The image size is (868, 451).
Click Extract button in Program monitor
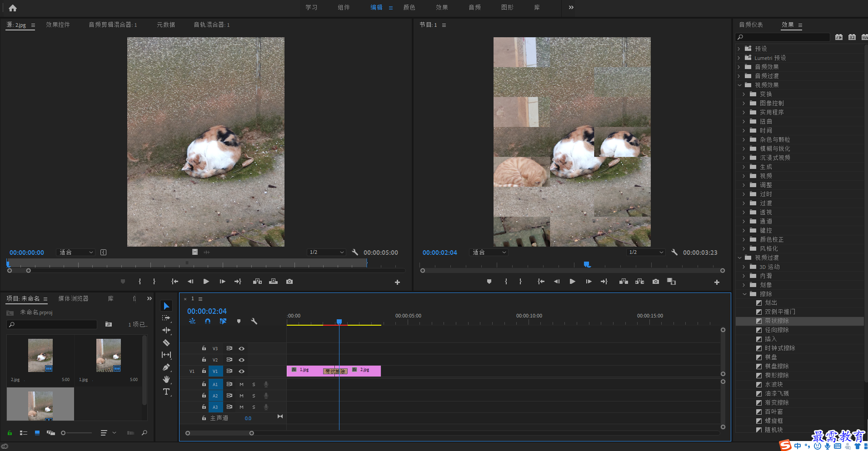[x=639, y=282]
